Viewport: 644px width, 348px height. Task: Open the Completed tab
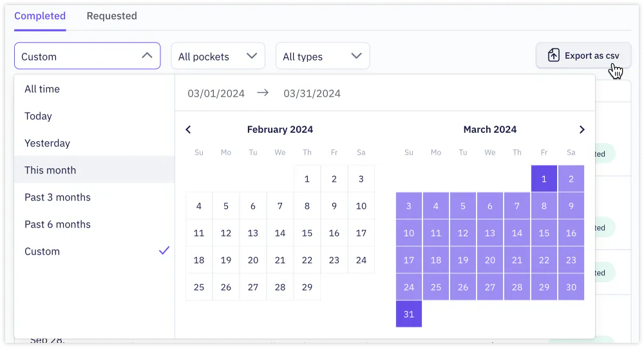[x=40, y=16]
